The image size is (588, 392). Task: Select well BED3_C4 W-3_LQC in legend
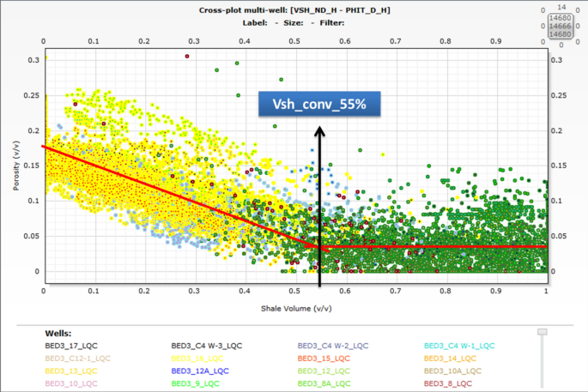tap(207, 346)
